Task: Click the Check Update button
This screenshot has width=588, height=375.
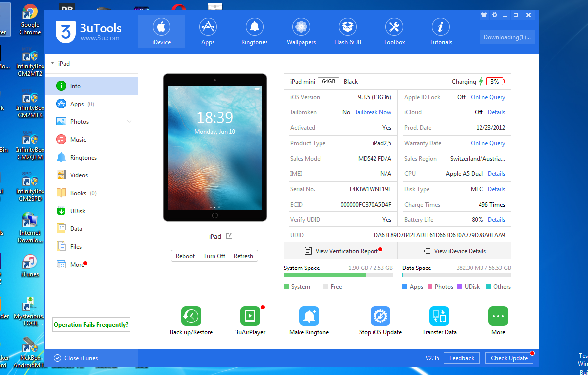Action: pos(509,358)
